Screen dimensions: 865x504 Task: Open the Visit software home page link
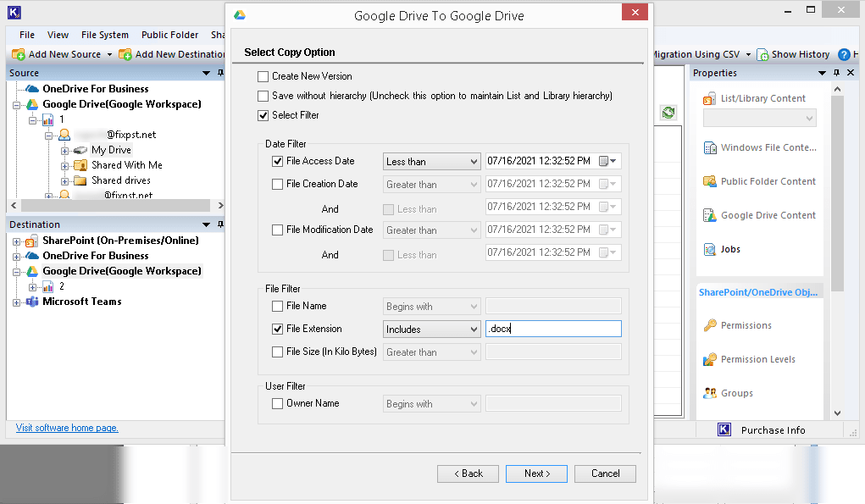click(x=67, y=428)
